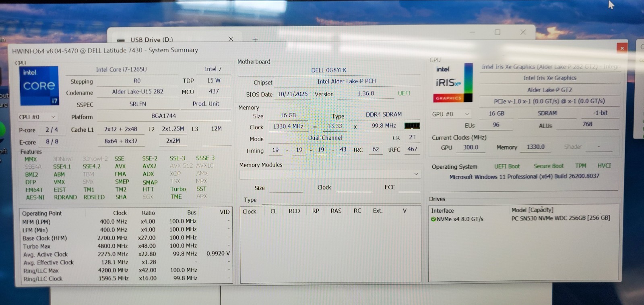Screen dimensions: 644x305
Task: Click the Windows 11 Professional build text
Action: 524,176
